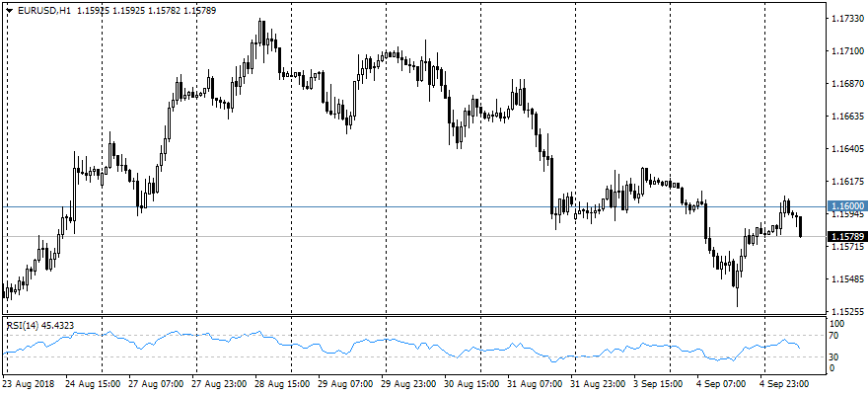Image resolution: width=868 pixels, height=395 pixels.
Task: Click the last candle on the chart
Action: tap(800, 226)
